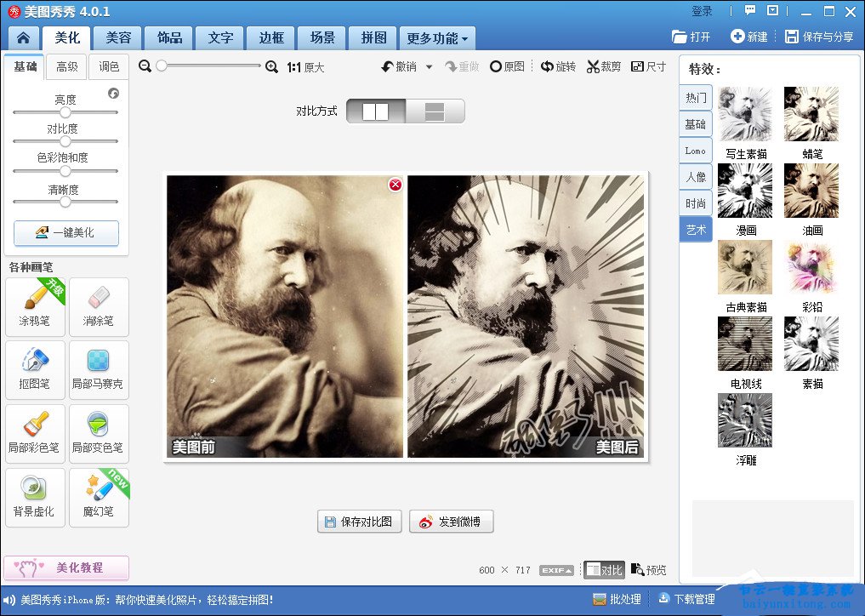Viewport: 865px width, 616px height.
Task: Select the 魔幻笔 magic pen tool
Action: (x=99, y=497)
